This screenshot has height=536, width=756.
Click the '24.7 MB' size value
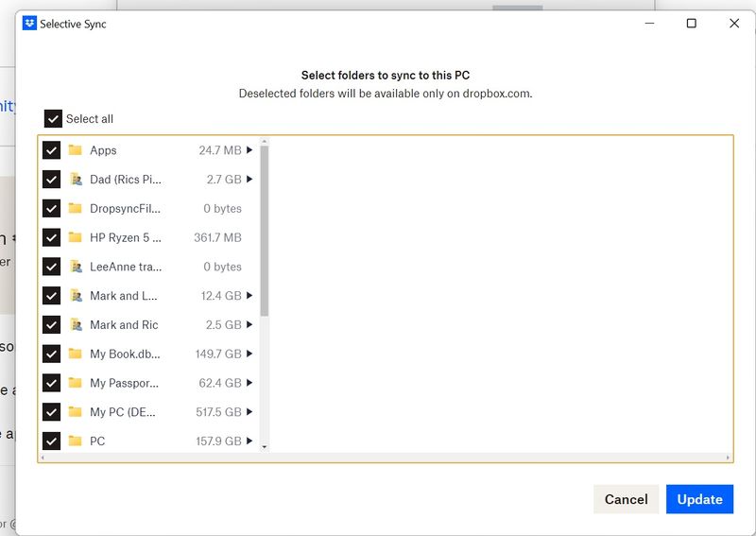220,150
